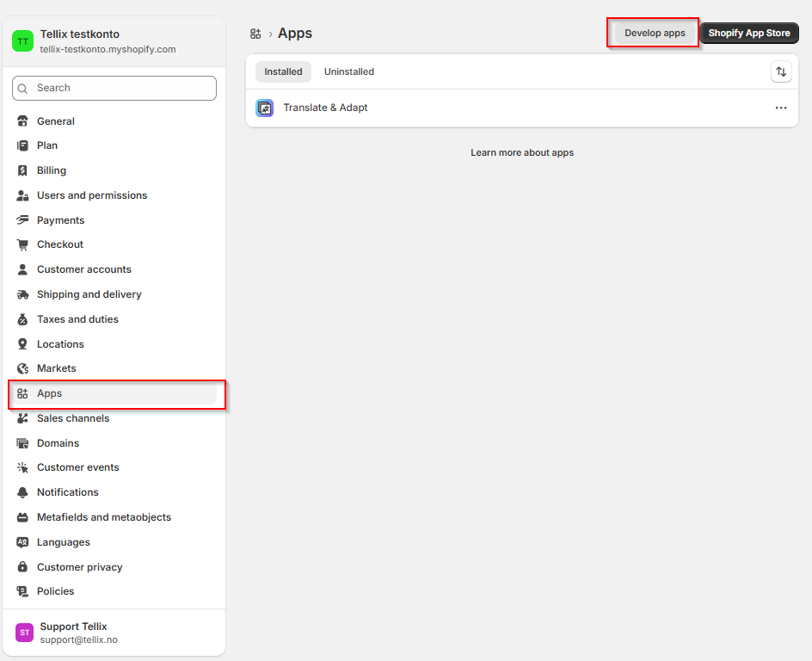This screenshot has width=812, height=661.
Task: Select the Installed tab
Action: click(x=283, y=72)
